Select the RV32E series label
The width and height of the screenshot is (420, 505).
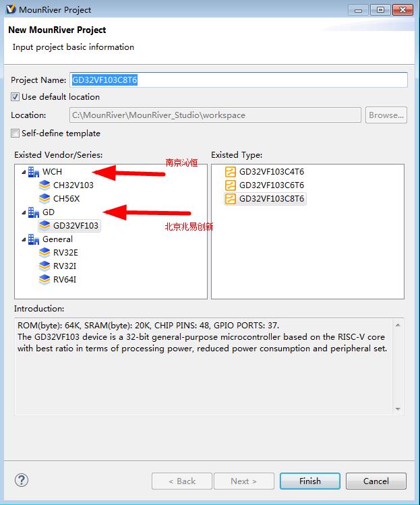click(x=65, y=253)
